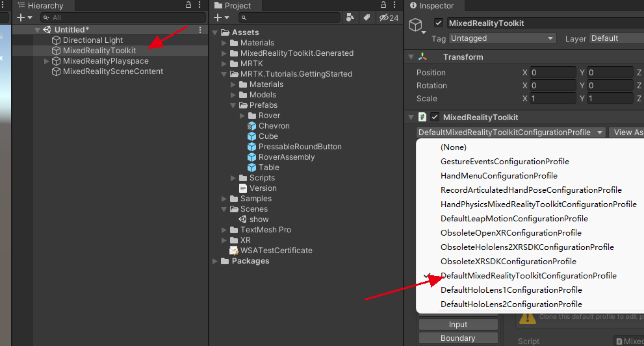Select the PressableRoundButton prefab icon
Image resolution: width=644 pixels, height=346 pixels.
coord(251,147)
